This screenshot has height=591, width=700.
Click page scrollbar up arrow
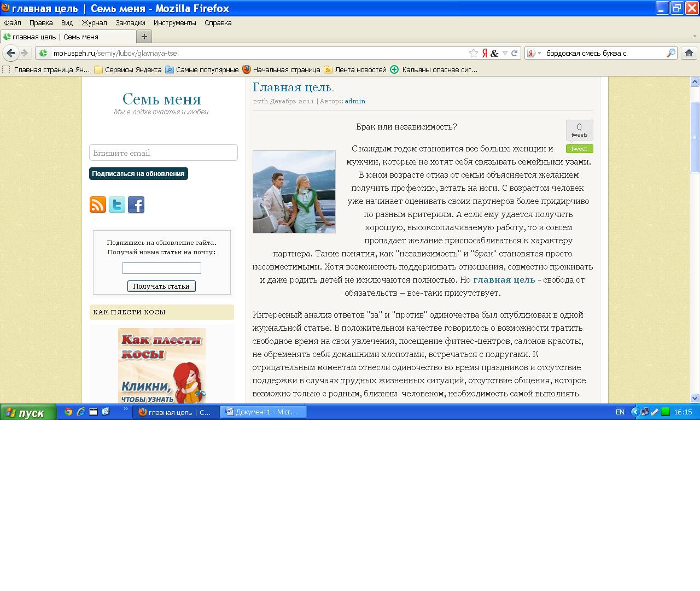click(x=695, y=82)
